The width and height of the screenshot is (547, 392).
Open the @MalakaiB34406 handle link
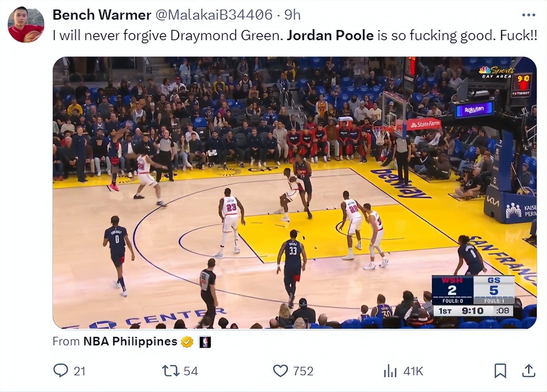point(214,15)
